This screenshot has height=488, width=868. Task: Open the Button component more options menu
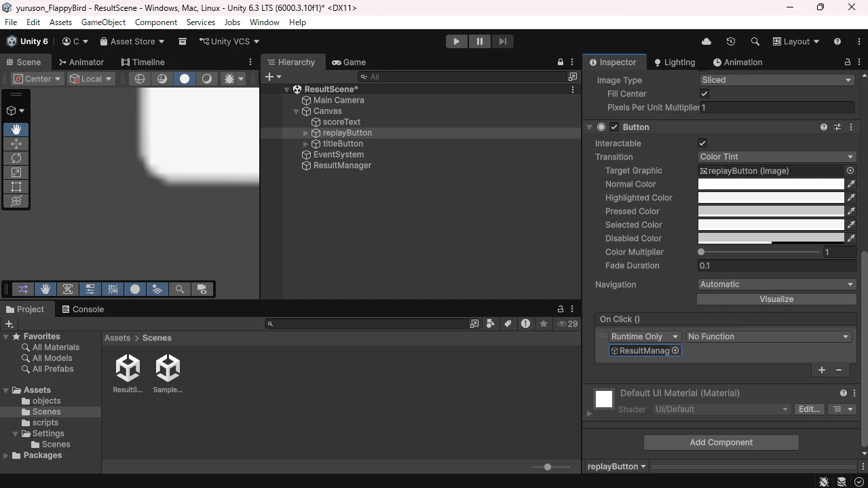click(x=851, y=127)
